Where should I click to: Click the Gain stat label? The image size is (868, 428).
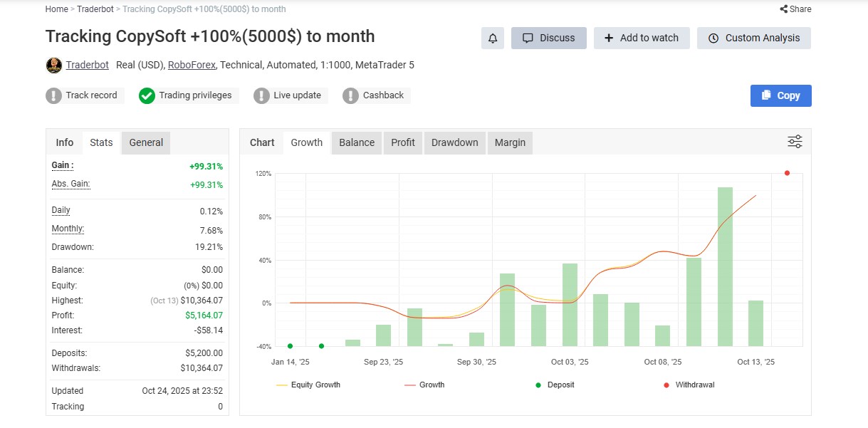[63, 165]
